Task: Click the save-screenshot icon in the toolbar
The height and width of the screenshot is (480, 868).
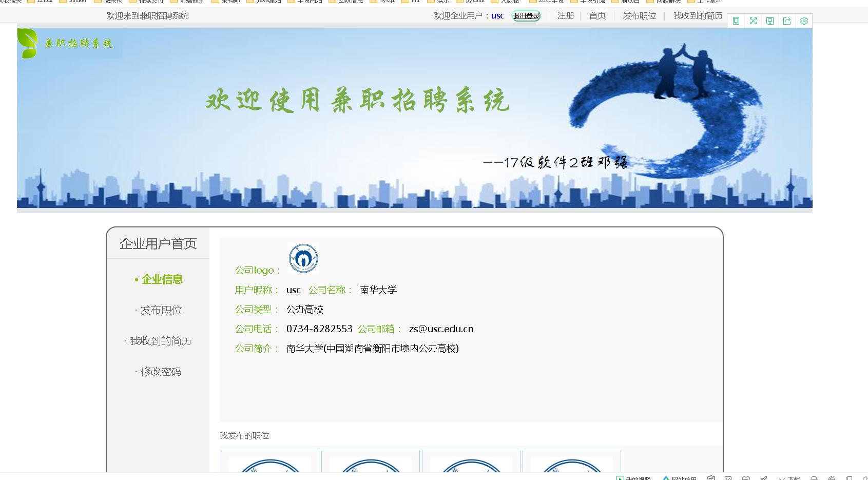Action: (x=769, y=21)
